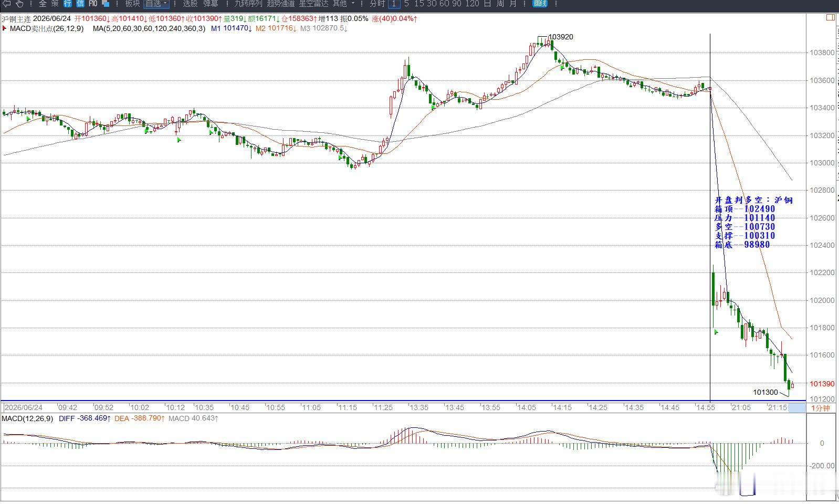This screenshot has width=839, height=504.
Task: Click the 九转序列 indicator button
Action: pyautogui.click(x=248, y=4)
